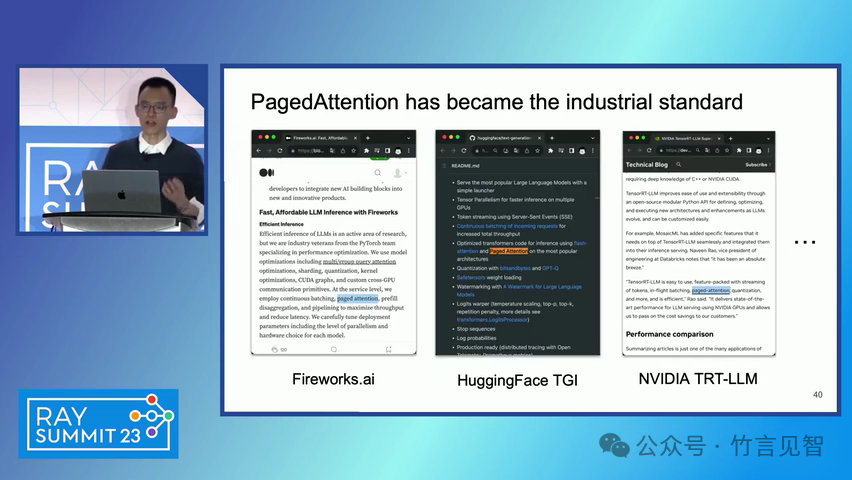The height and width of the screenshot is (480, 852).
Task: Click the zoom magnifier in HuggingFace address bar
Action: [496, 151]
